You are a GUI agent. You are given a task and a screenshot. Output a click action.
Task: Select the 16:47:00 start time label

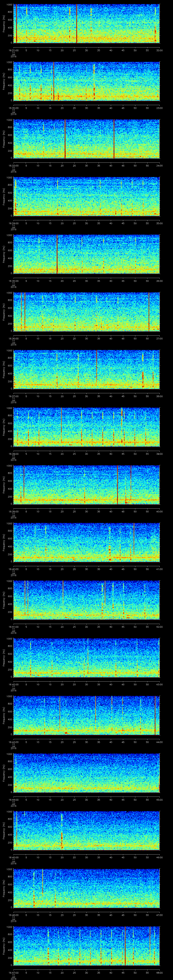(13, 972)
